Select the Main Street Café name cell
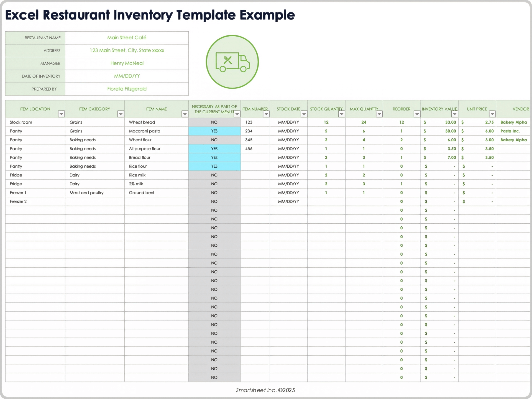The image size is (532, 399). click(x=127, y=38)
